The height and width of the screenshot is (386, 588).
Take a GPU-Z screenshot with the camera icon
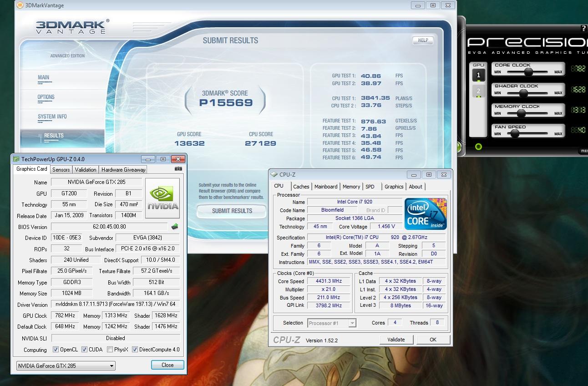click(178, 169)
